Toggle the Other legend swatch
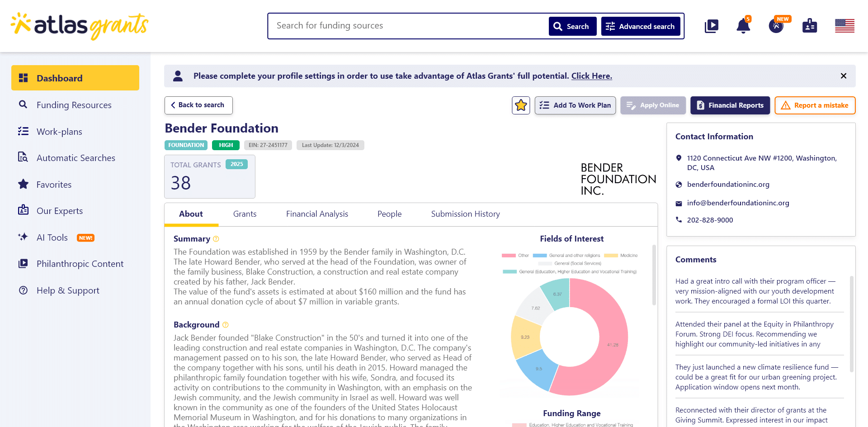 click(509, 256)
